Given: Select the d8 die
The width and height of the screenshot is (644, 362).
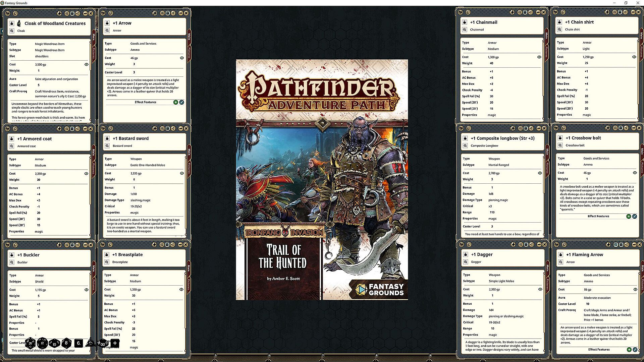Looking at the screenshot, I should (66, 343).
